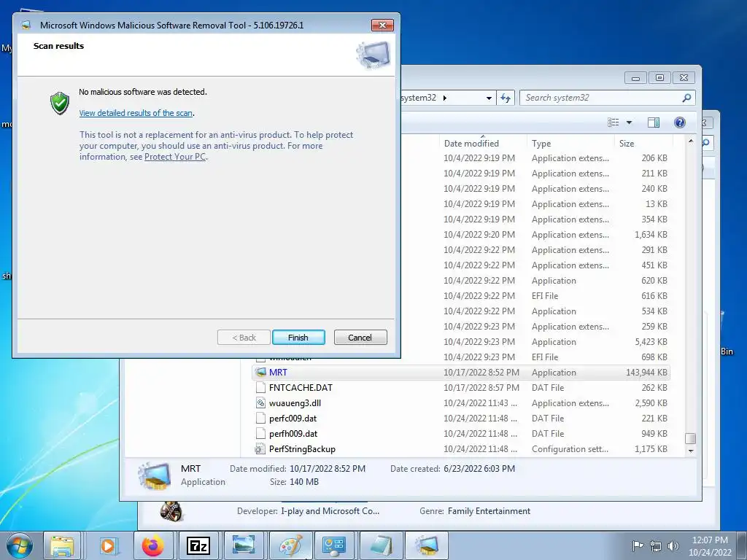Click the 10/17/2022 8:57 PM date cell
Screen dimensions: 747x560
click(481, 388)
